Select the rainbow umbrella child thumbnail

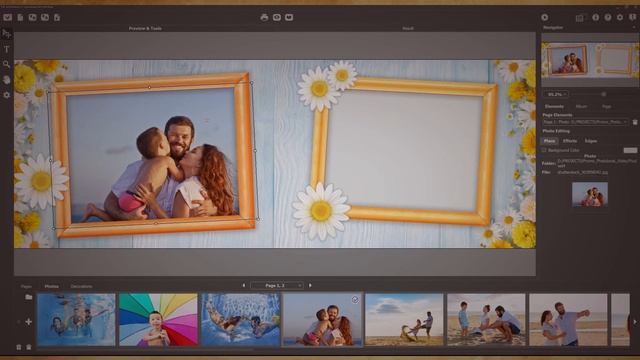click(158, 320)
